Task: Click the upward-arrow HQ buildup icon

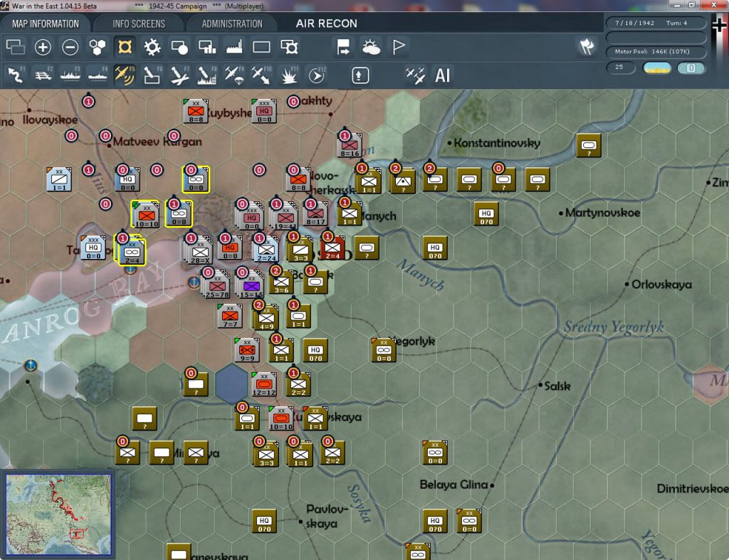Action: pyautogui.click(x=360, y=75)
